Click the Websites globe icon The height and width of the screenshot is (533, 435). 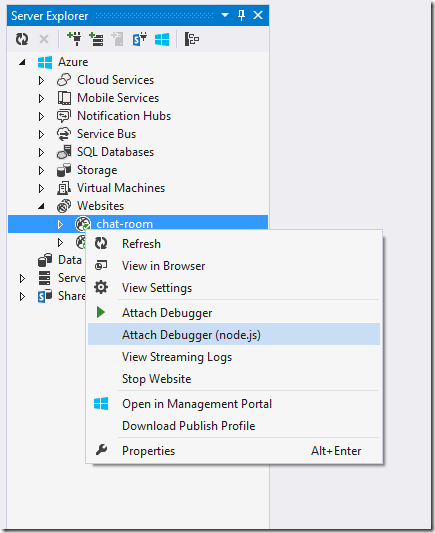pyautogui.click(x=64, y=206)
